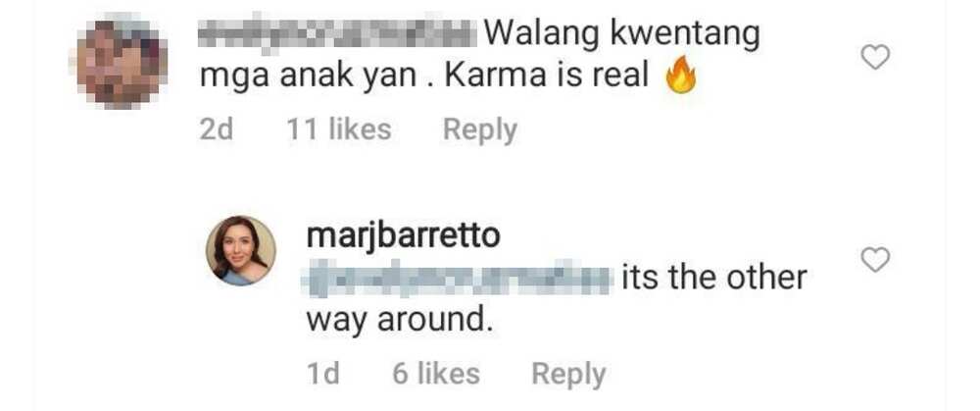Select the word "kwentang" in the comment

684,34
